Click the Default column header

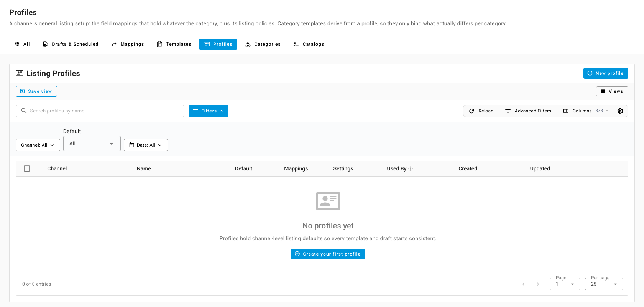click(x=243, y=168)
